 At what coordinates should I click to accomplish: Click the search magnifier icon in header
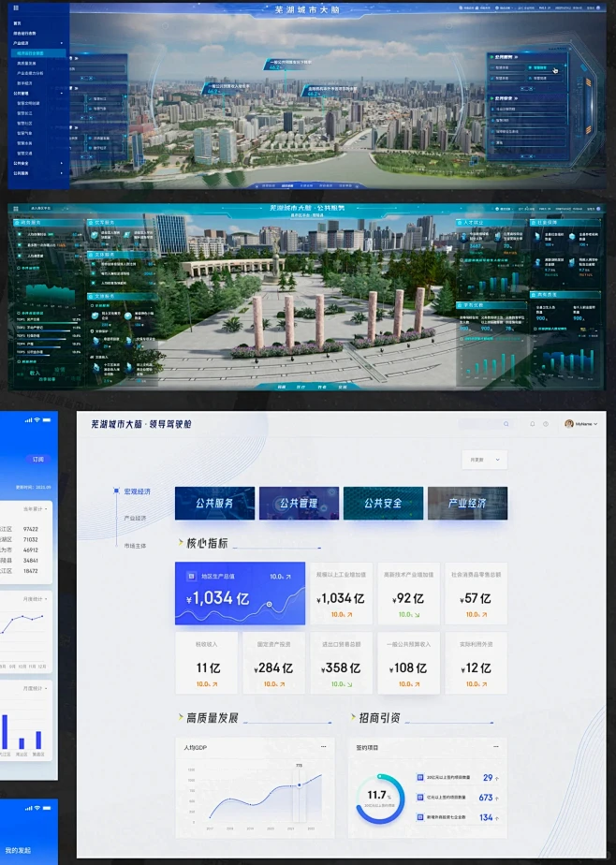pyautogui.click(x=508, y=424)
